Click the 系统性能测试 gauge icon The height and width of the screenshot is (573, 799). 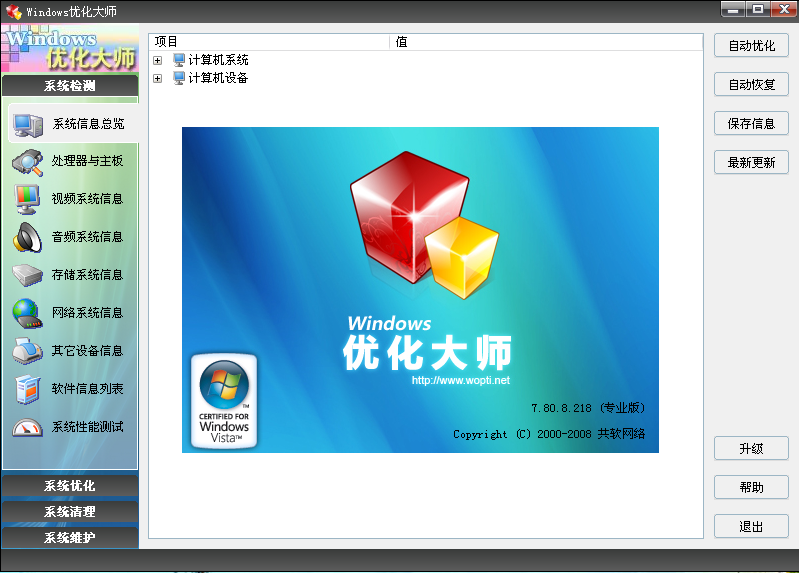click(x=28, y=427)
